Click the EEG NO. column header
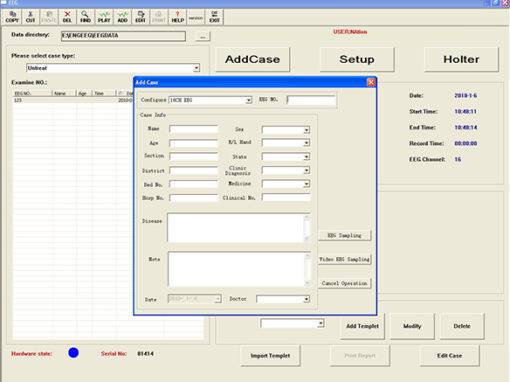 (32, 93)
